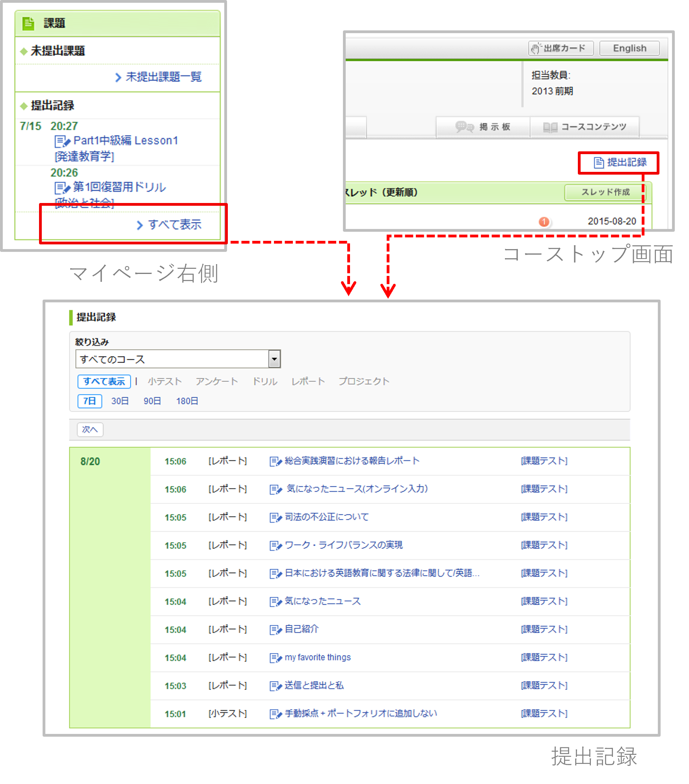Filter submissions by レポート
Screen dimensions: 689x784
[x=308, y=381]
